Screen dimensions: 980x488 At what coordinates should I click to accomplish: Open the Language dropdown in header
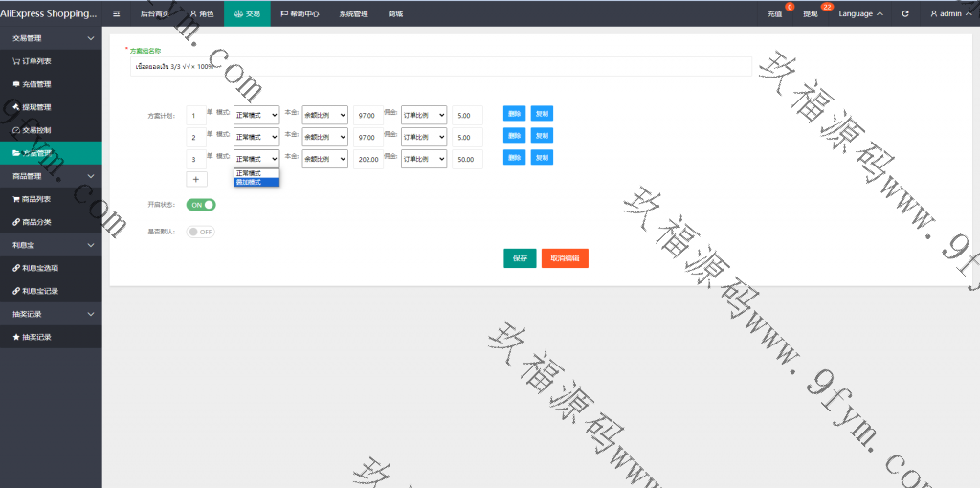(x=860, y=13)
